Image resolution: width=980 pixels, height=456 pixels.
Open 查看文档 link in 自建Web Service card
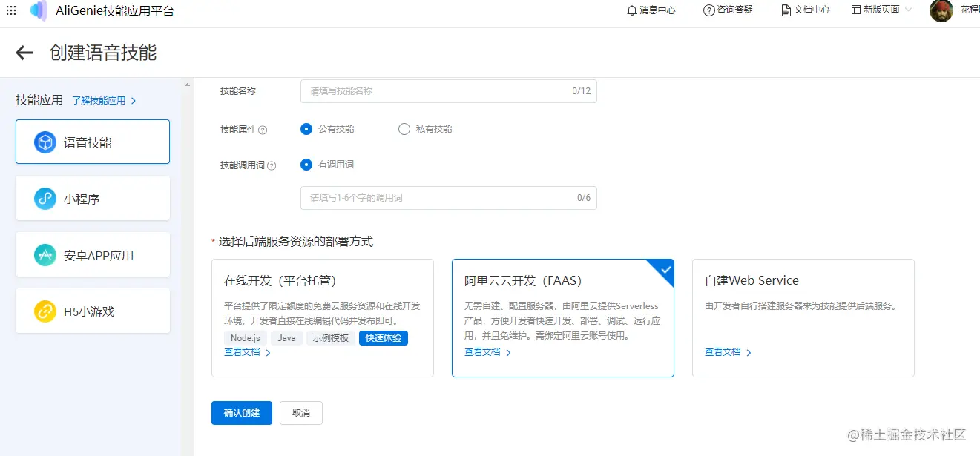[723, 352]
